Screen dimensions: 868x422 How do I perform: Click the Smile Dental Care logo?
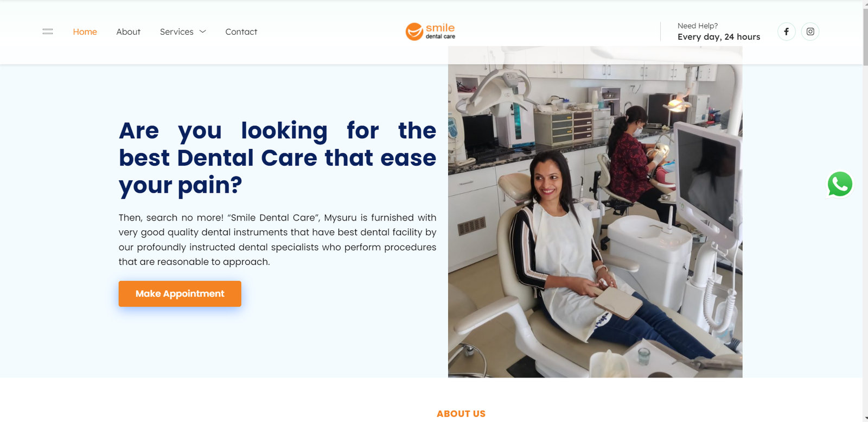click(430, 32)
